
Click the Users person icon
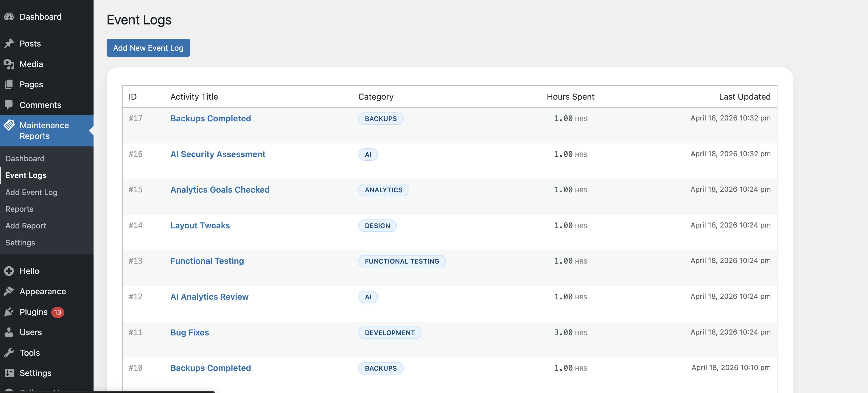(9, 332)
